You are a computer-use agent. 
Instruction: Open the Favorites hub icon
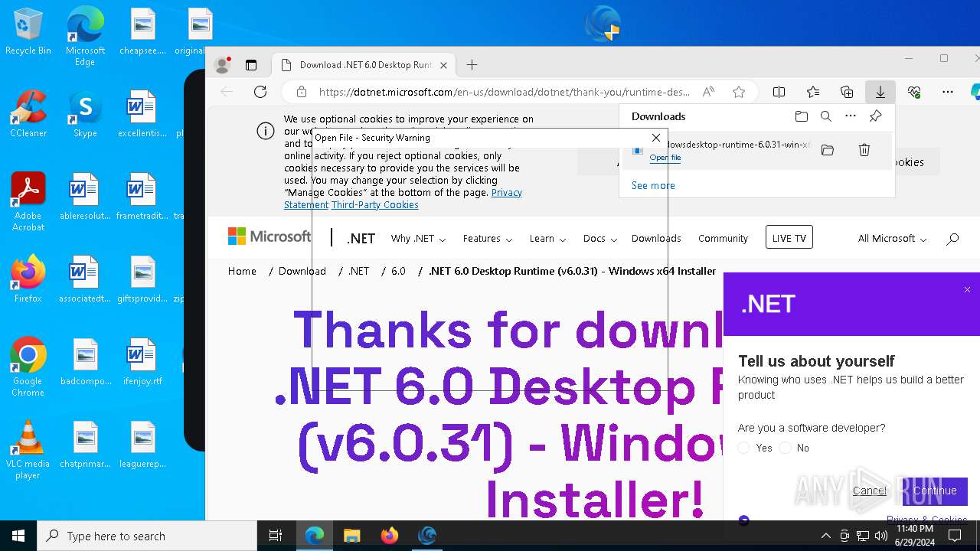pos(813,92)
